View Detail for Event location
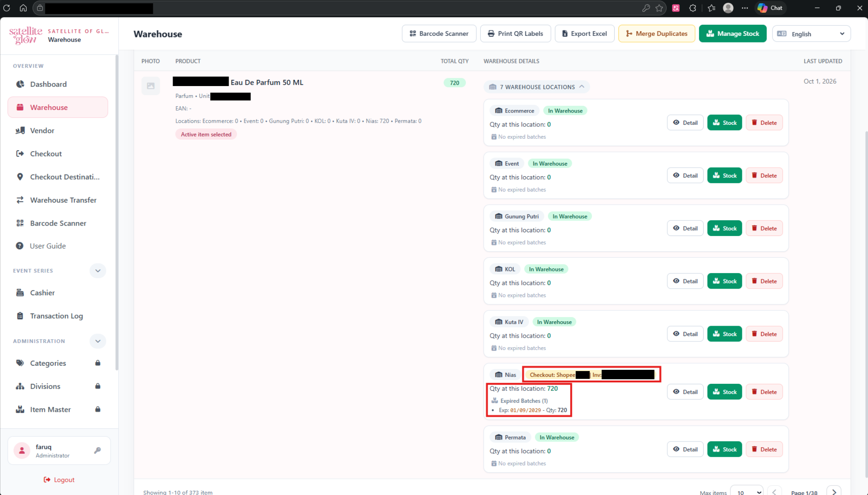The width and height of the screenshot is (868, 495). [x=685, y=175]
